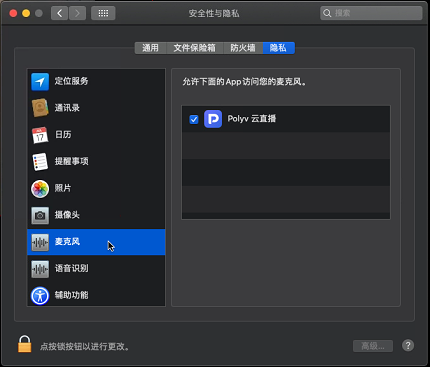Focus the 搜索 search field
431x369 pixels.
(371, 13)
